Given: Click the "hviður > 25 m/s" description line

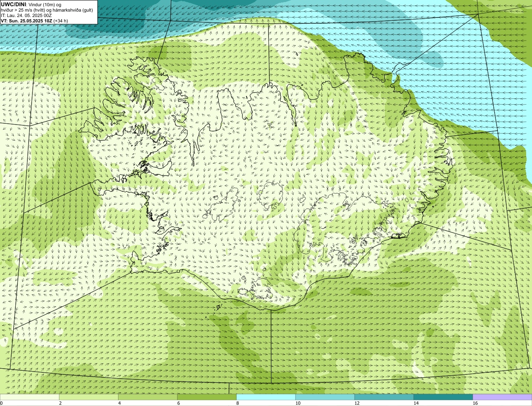Looking at the screenshot, I should coord(47,10).
